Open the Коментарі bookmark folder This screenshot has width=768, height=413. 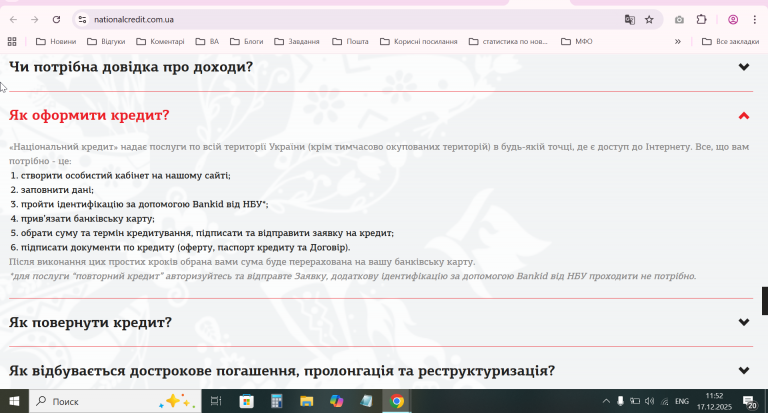coord(160,42)
